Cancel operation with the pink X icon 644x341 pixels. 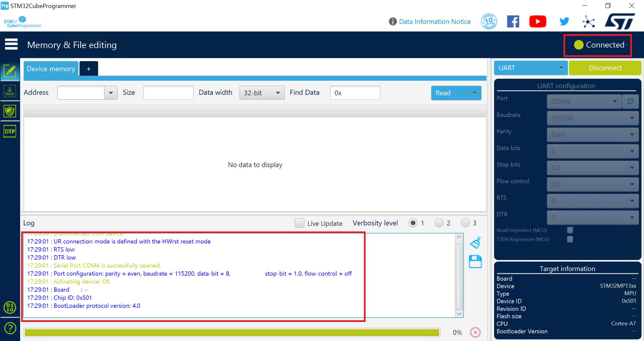pos(475,332)
